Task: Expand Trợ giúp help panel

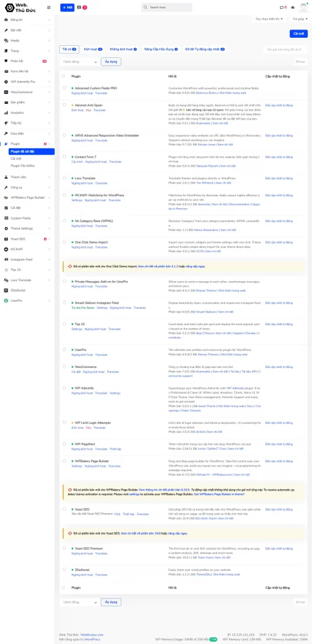Action: [299, 19]
